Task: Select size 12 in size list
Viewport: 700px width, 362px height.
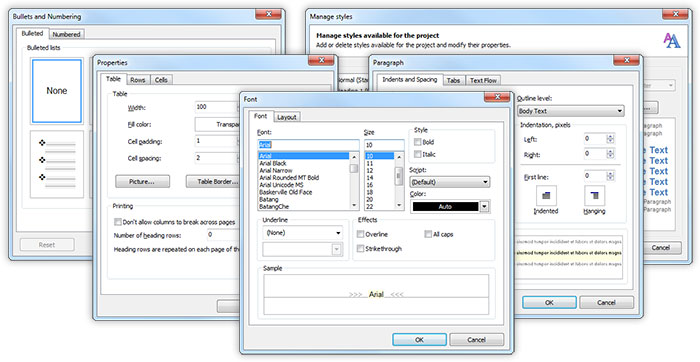Action: tap(379, 171)
